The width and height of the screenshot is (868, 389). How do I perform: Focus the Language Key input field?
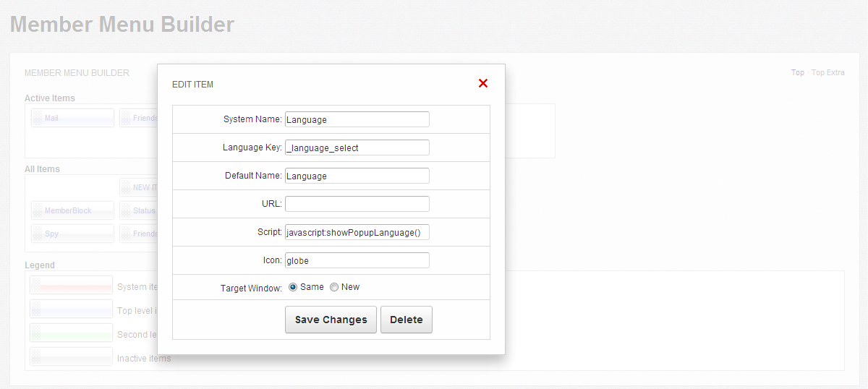coord(357,148)
